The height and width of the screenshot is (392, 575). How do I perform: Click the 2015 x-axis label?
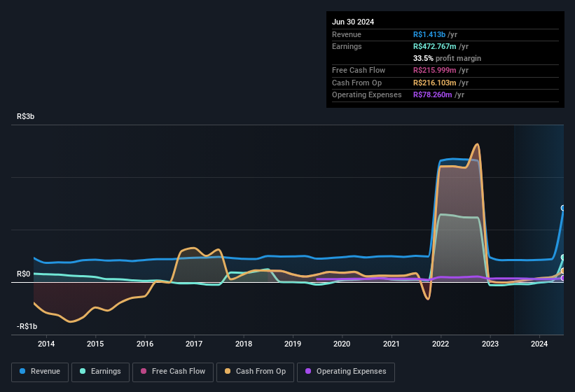(x=95, y=344)
